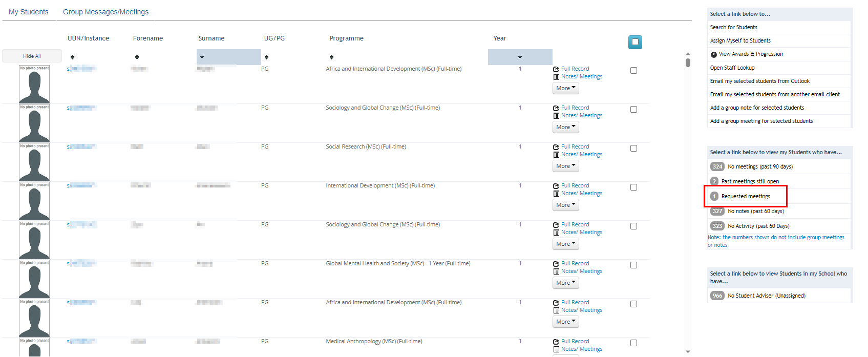Open More dropdown for International Development row
The image size is (868, 357).
tap(566, 205)
